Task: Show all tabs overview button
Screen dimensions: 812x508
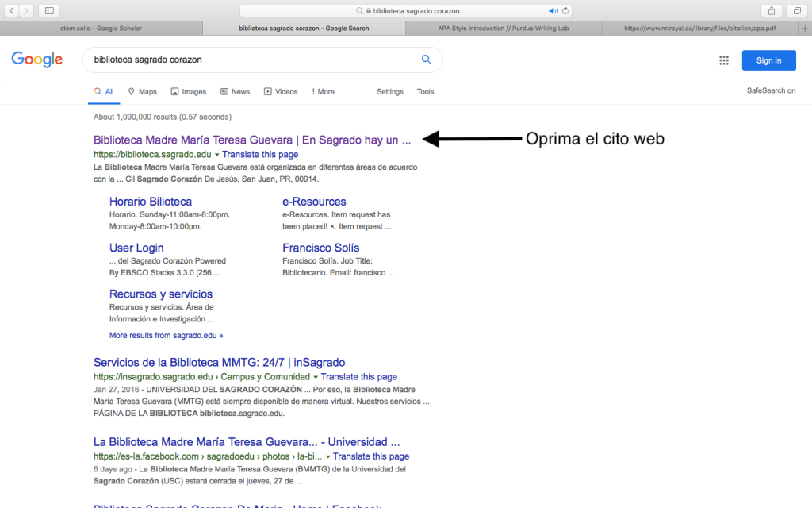Action: point(796,10)
